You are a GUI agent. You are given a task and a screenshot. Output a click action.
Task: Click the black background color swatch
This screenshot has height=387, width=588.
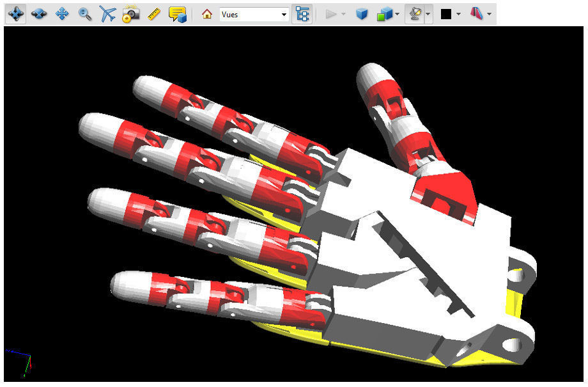pos(446,14)
